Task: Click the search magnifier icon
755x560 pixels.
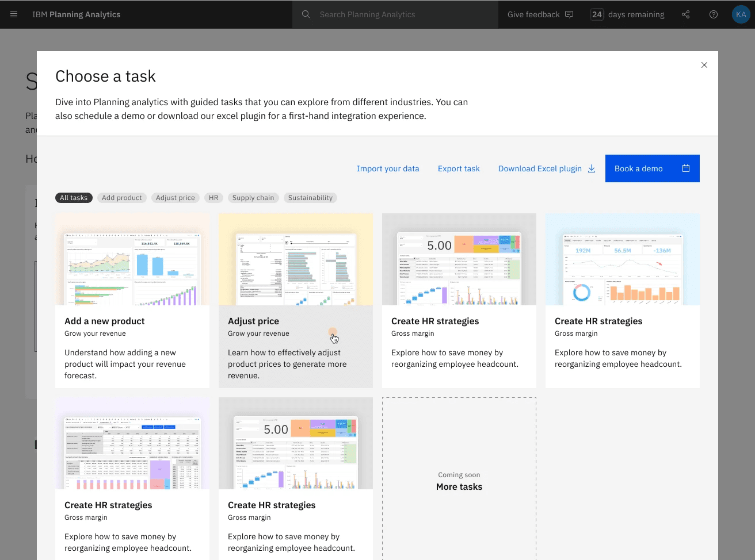Action: pos(306,14)
